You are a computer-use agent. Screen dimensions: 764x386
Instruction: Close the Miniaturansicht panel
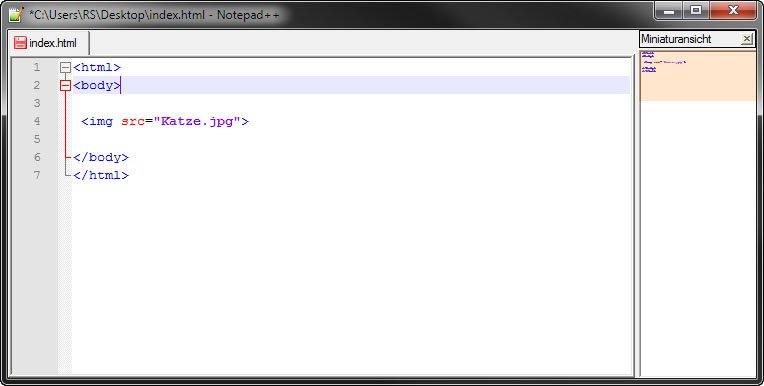tap(746, 39)
